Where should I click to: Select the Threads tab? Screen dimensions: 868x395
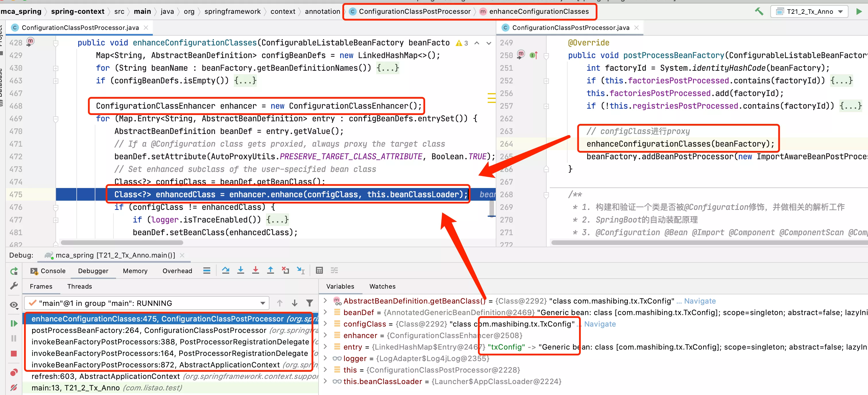click(80, 286)
